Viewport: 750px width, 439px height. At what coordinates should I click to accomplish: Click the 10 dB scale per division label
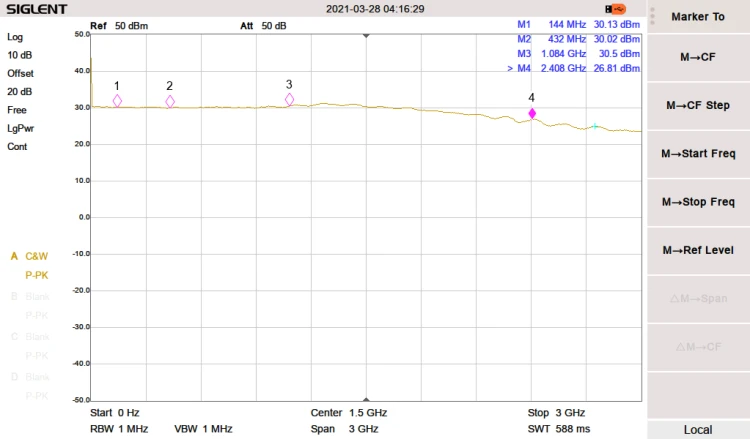(20, 55)
